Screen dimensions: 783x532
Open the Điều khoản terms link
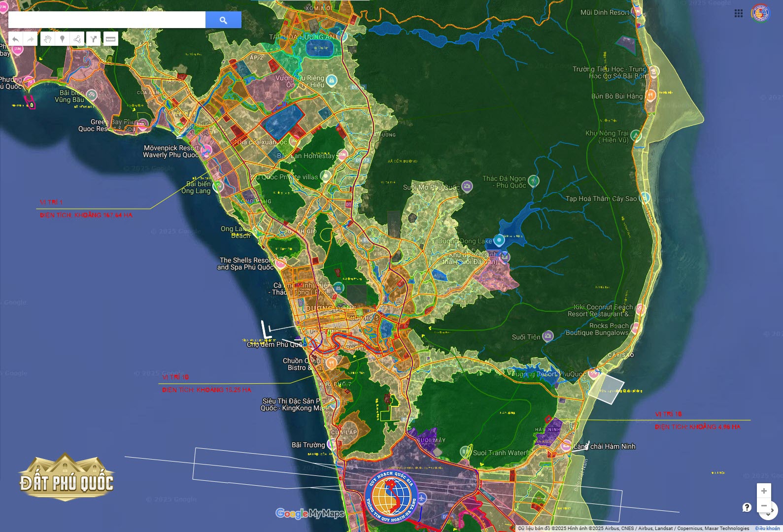click(767, 529)
